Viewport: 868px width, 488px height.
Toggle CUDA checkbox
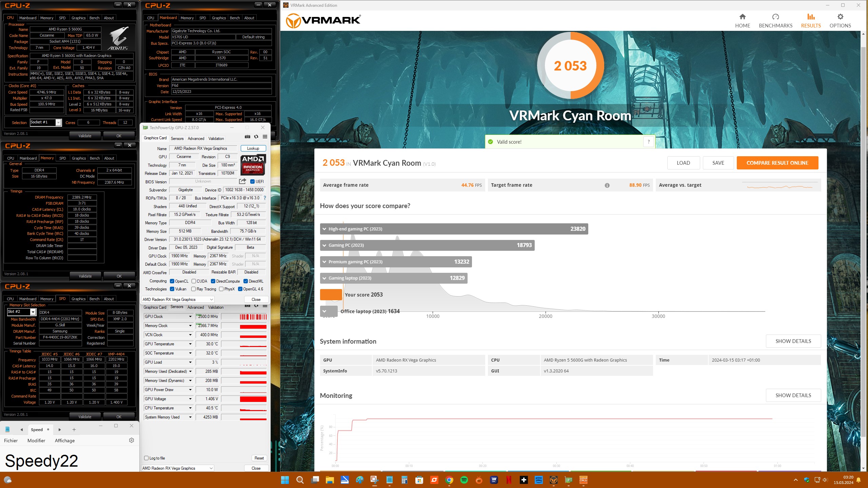[x=194, y=281]
